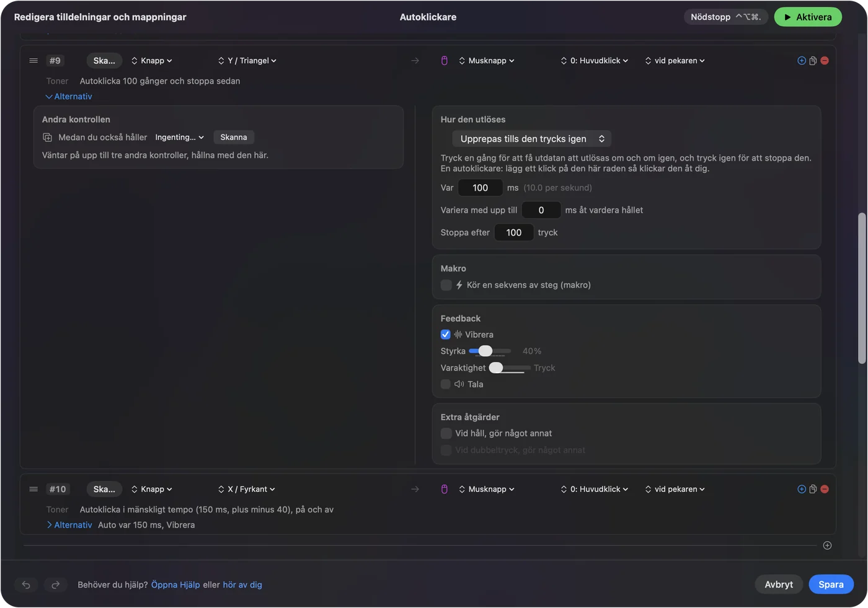Click the mouse icon in row #9
This screenshot has width=868, height=608.
(x=444, y=61)
